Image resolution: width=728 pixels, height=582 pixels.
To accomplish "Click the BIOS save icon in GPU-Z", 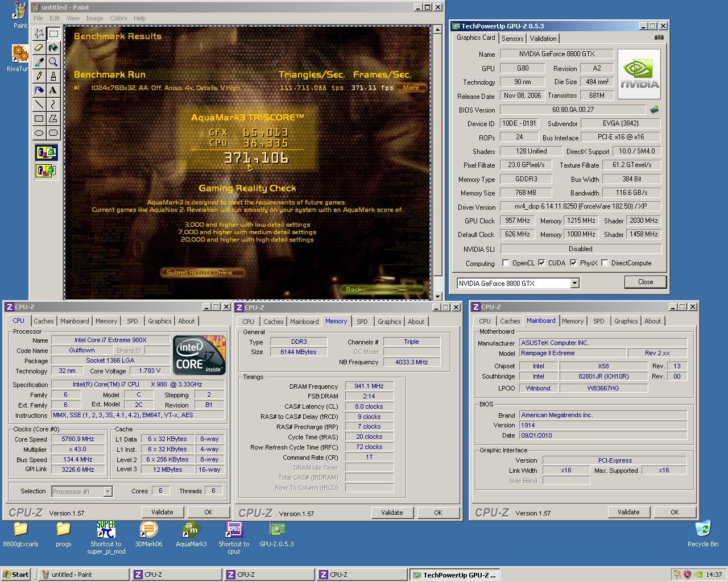I will pos(655,110).
